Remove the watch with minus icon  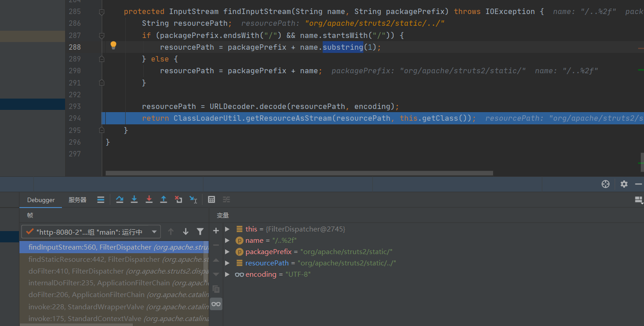point(216,245)
